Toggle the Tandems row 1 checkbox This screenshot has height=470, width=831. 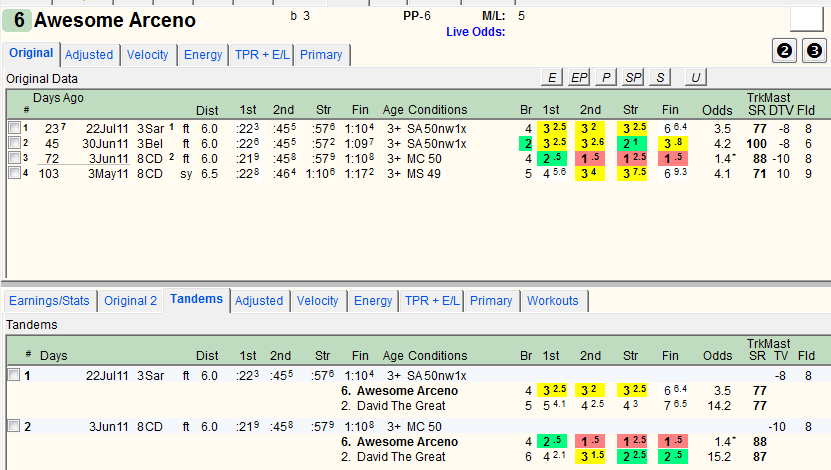[14, 375]
